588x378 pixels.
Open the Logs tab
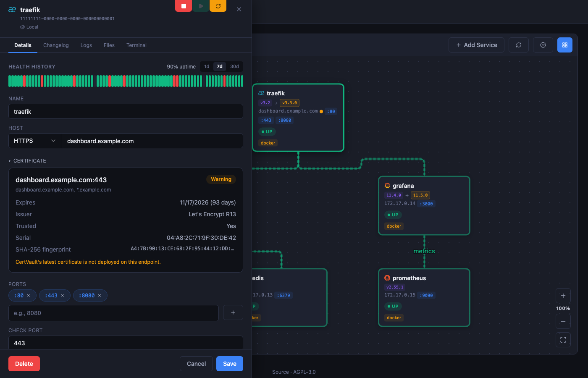coord(86,45)
